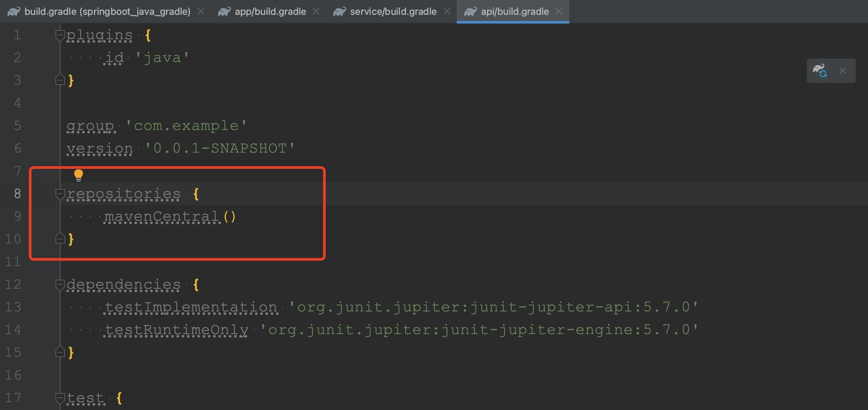Select the api/build.gradle tab
868x410 pixels.
(x=515, y=11)
